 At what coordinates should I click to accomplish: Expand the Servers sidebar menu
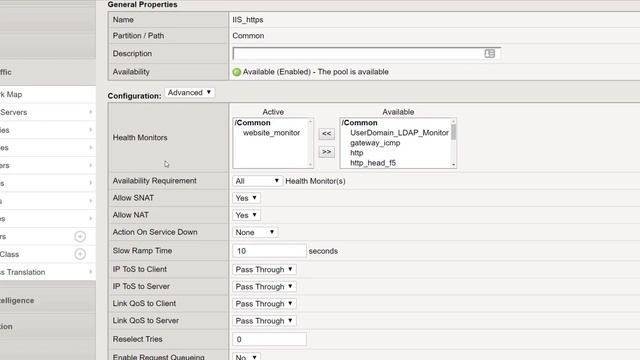[x=48, y=112]
